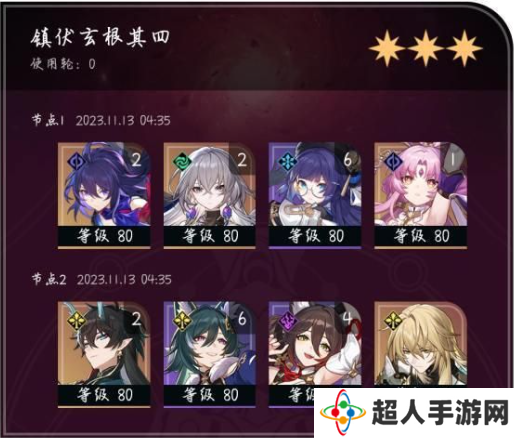Select the brown-haired Tingyun portrait
Image resolution: width=514 pixels, height=438 pixels.
(x=315, y=345)
